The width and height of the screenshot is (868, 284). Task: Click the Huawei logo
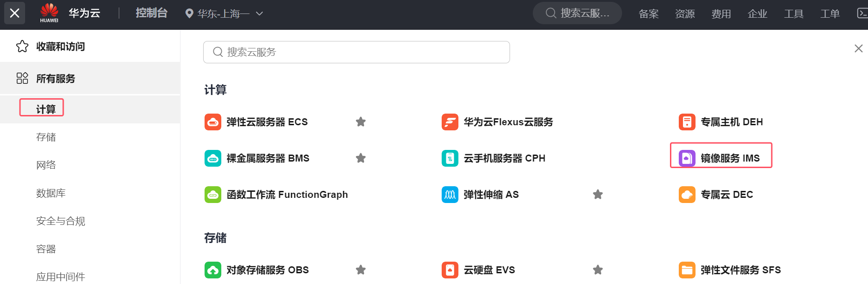[x=49, y=13]
